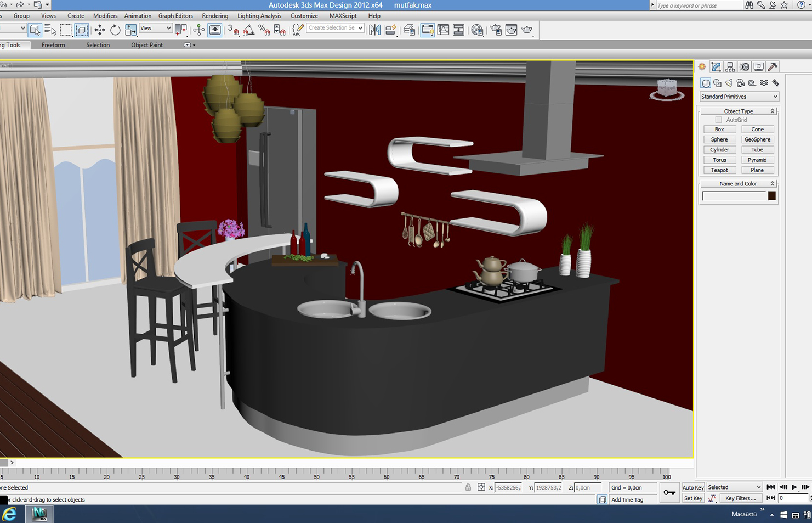The image size is (812, 523).
Task: Open object color swatch
Action: click(772, 196)
